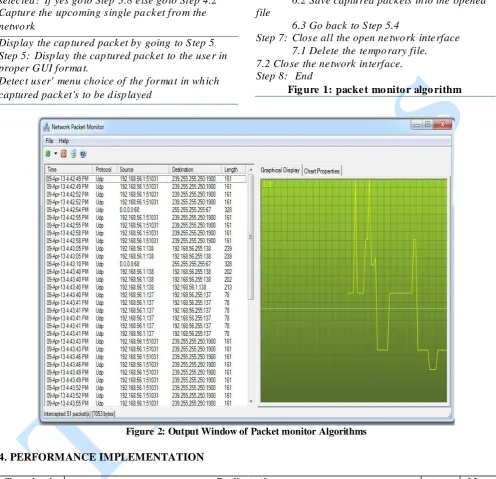Click the Length value 213
Screen dimensions: 496x479
coord(228,287)
